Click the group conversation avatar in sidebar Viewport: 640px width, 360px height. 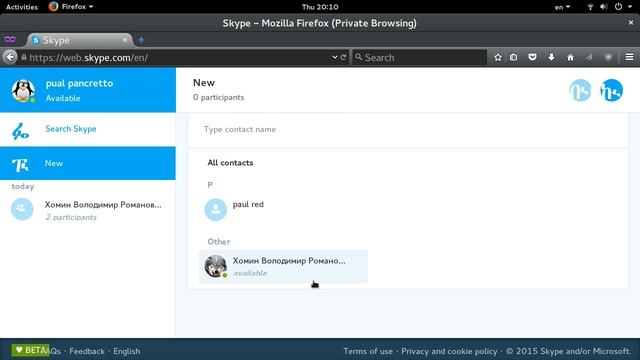tap(22, 209)
